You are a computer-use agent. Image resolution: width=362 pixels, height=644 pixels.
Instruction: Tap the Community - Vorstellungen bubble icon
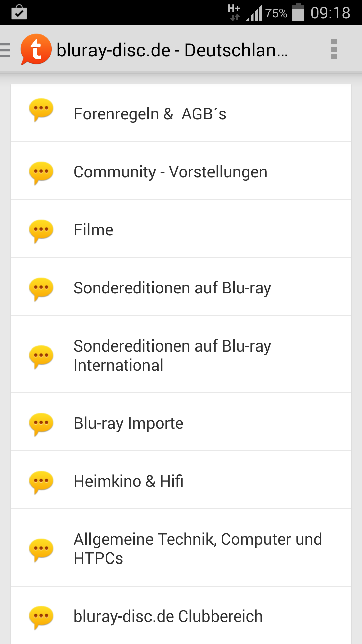point(41,172)
